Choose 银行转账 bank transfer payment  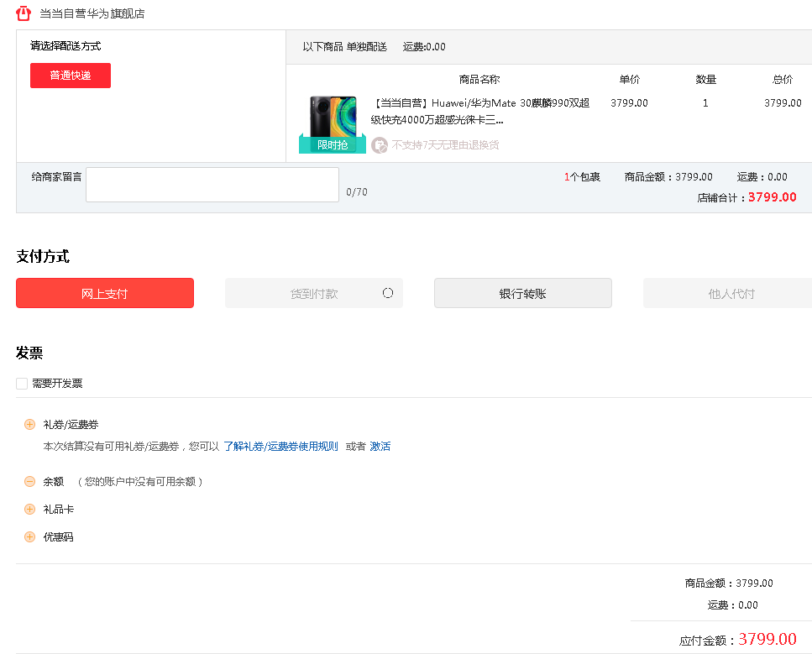click(x=523, y=293)
